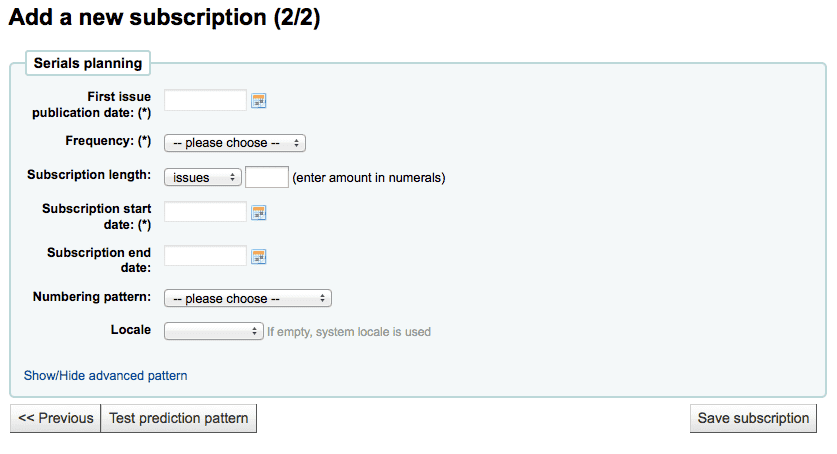Viewport: 837px width, 454px height.
Task: Toggle the Show/Hide advanced pattern link
Action: pos(106,376)
